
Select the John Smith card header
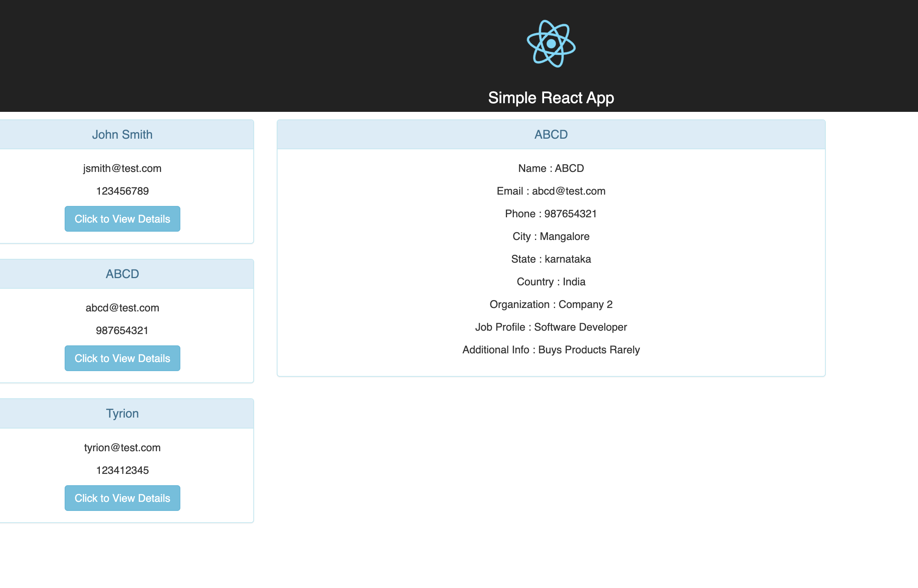tap(123, 134)
